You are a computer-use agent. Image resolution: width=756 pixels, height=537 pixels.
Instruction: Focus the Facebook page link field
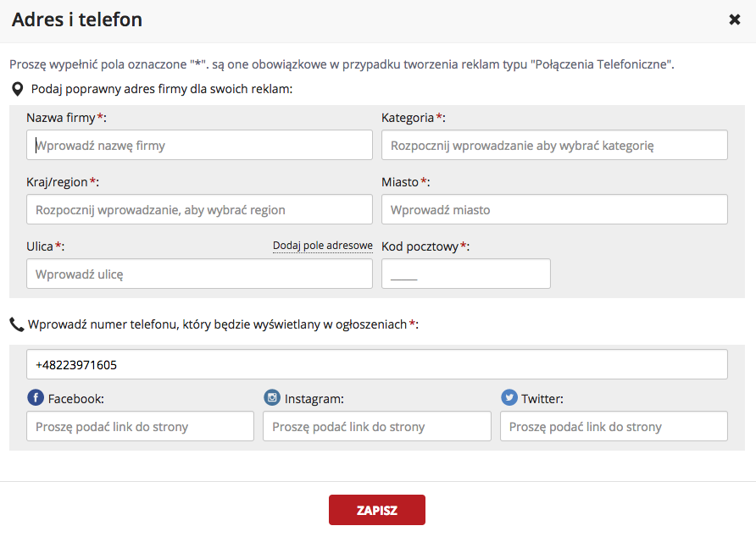tap(140, 427)
